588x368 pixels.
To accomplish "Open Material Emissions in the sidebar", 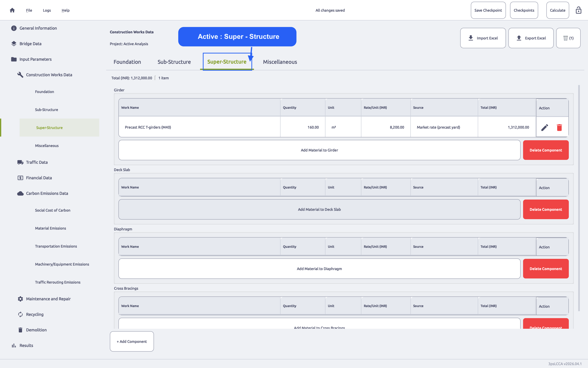I will (50, 228).
